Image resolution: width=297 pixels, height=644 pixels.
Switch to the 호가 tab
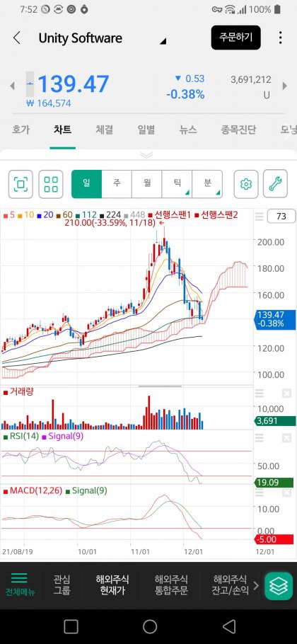click(21, 130)
